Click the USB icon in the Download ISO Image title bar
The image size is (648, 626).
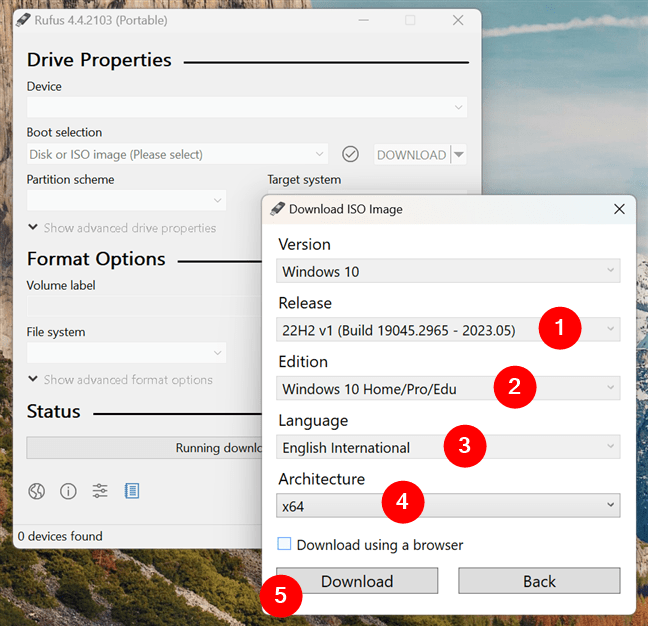tap(277, 209)
